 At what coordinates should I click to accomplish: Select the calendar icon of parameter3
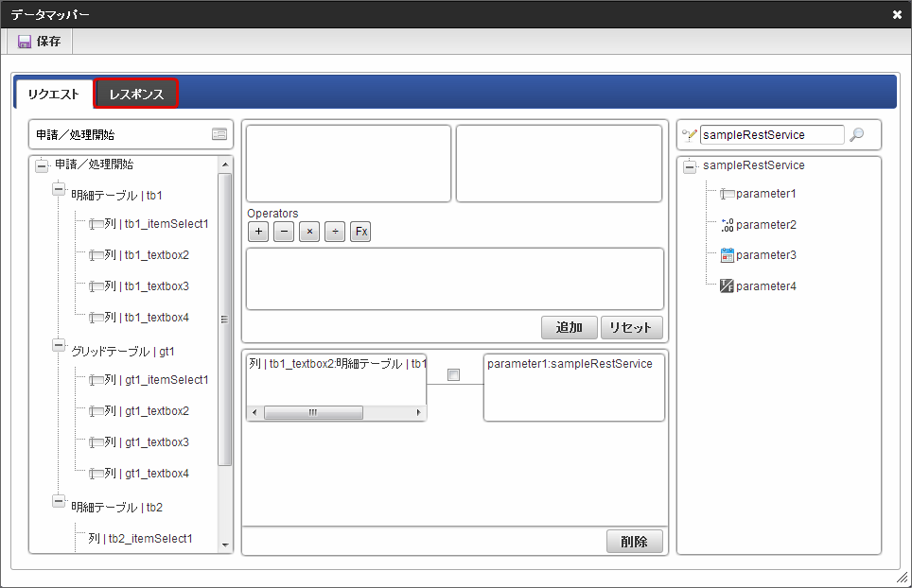(x=727, y=255)
